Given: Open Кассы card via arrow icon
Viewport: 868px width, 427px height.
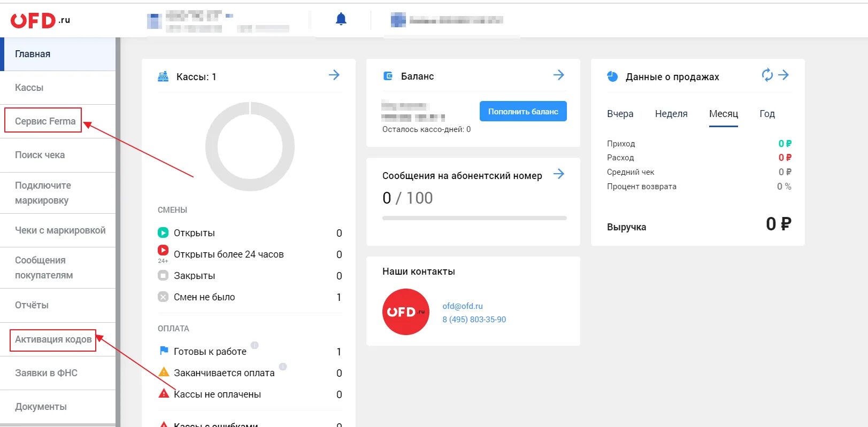Looking at the screenshot, I should pyautogui.click(x=334, y=75).
